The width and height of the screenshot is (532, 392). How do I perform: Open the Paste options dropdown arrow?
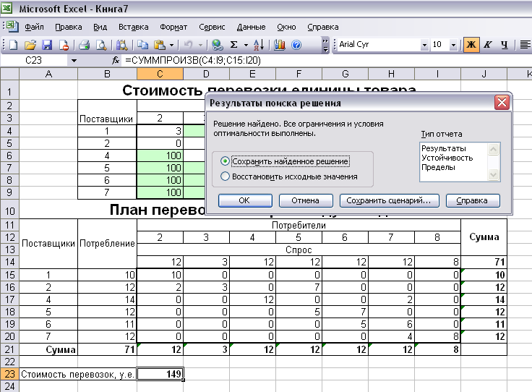172,45
